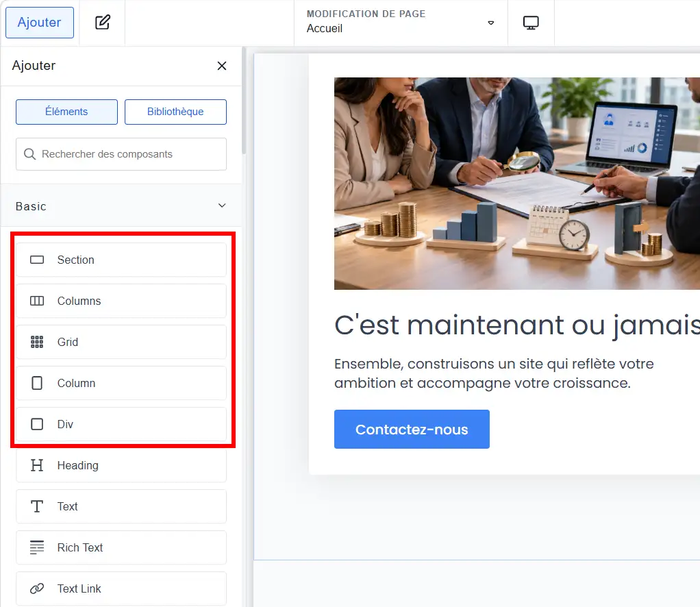Click the Heading H icon

[x=37, y=465]
